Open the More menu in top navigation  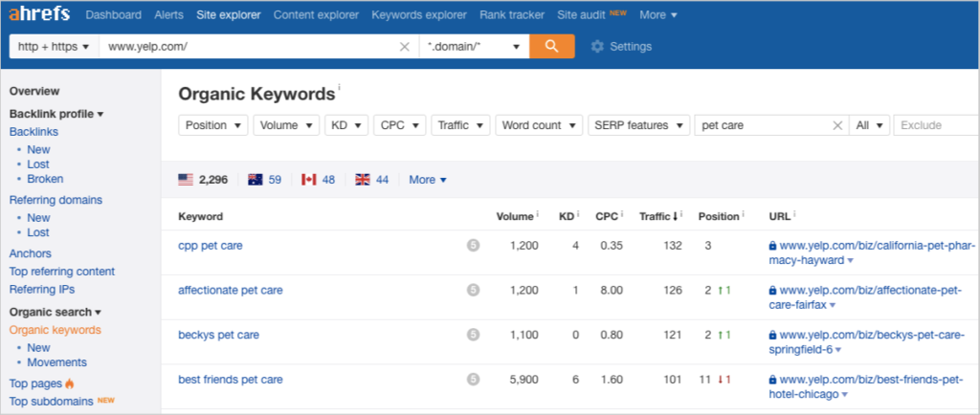pos(658,14)
